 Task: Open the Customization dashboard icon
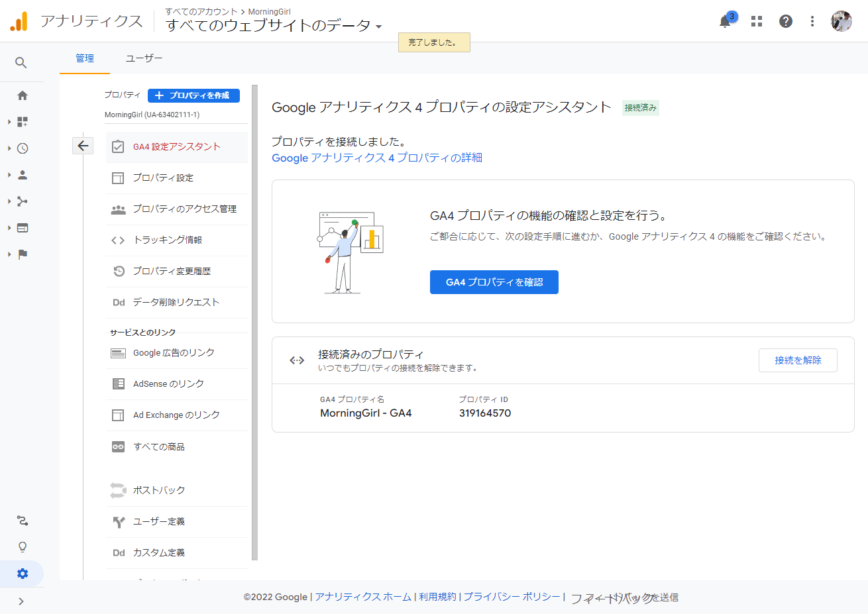[23, 122]
